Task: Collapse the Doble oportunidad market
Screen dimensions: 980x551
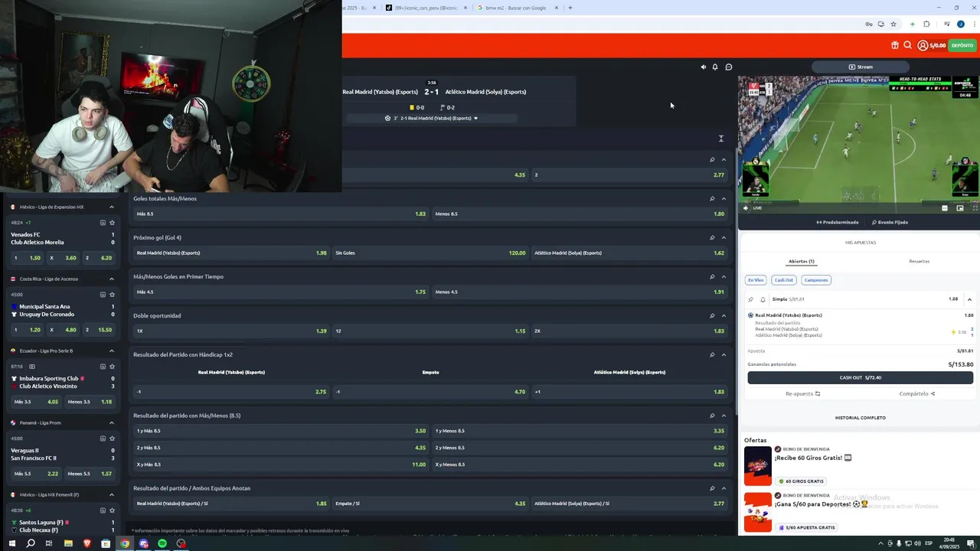Action: tap(724, 315)
